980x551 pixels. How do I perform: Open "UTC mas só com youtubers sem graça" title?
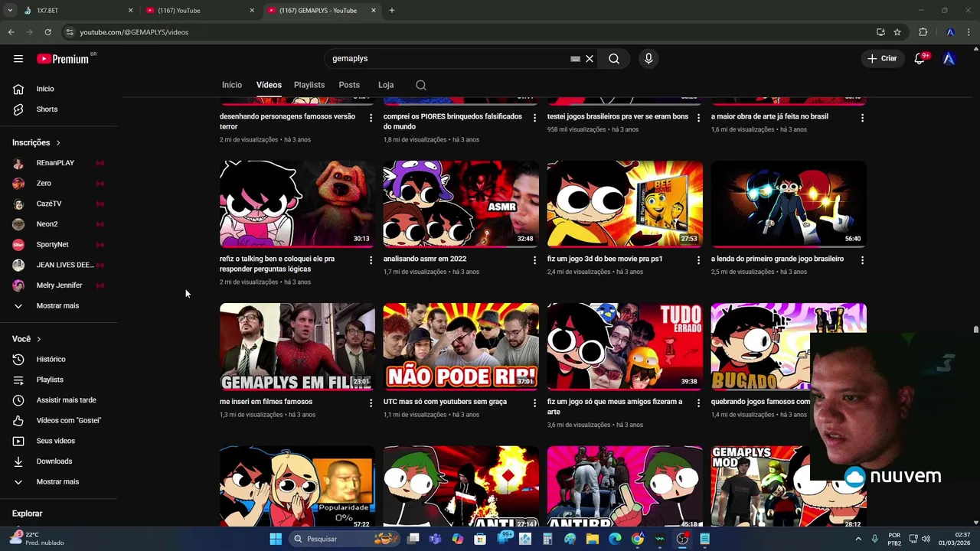click(x=445, y=402)
